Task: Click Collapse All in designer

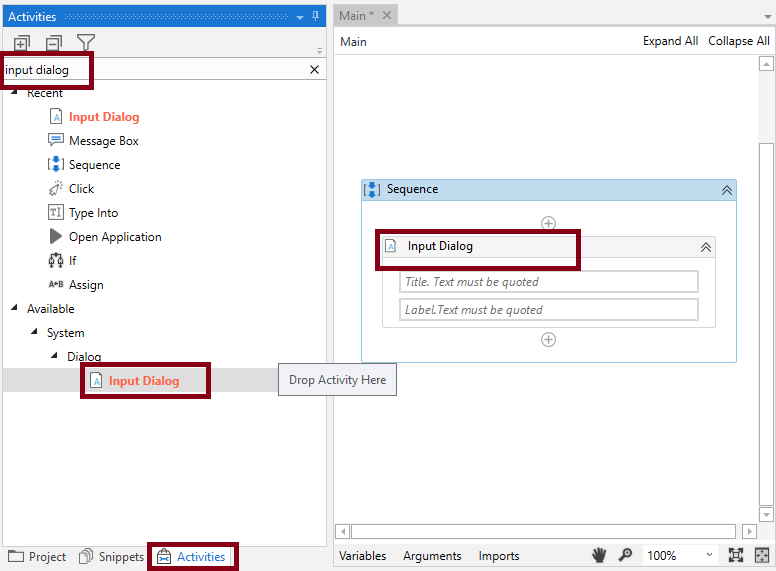Action: [x=738, y=41]
